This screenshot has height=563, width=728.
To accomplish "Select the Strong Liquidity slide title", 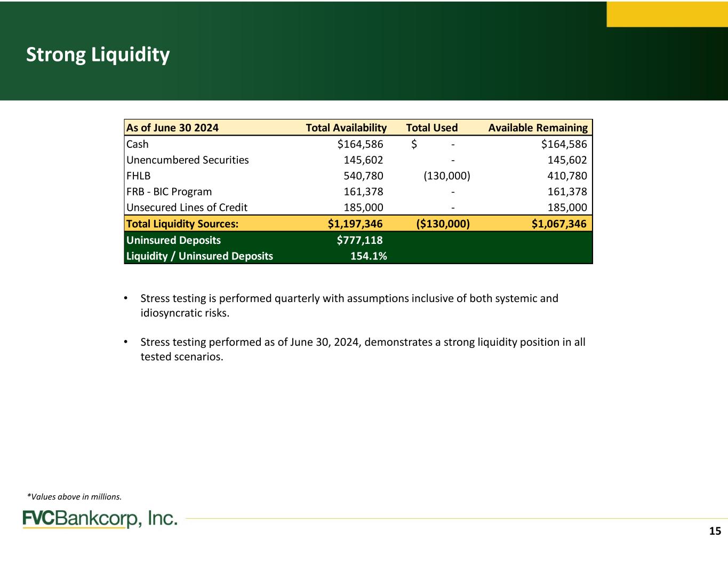I will (98, 54).
